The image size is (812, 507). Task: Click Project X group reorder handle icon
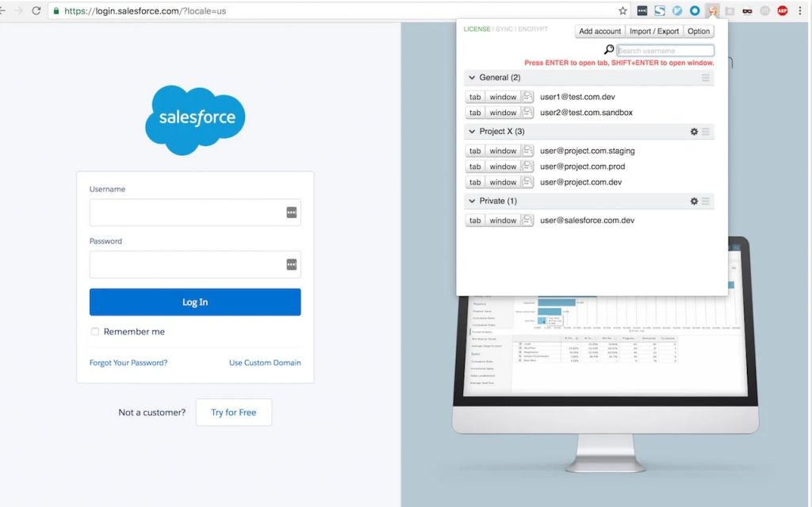705,132
